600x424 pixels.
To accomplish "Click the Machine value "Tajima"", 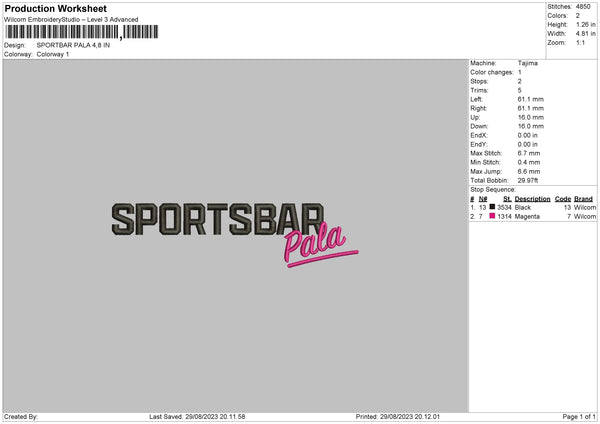I will point(528,63).
